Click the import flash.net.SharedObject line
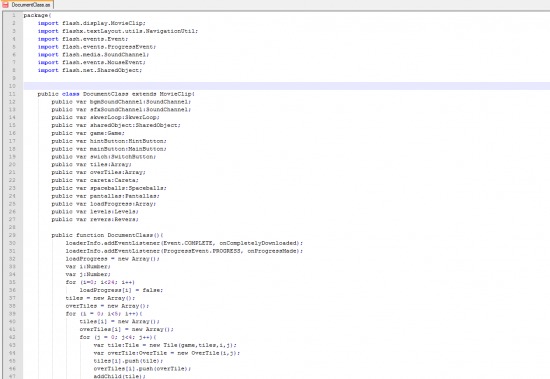Image resolution: width=550 pixels, height=379 pixels. [x=90, y=70]
